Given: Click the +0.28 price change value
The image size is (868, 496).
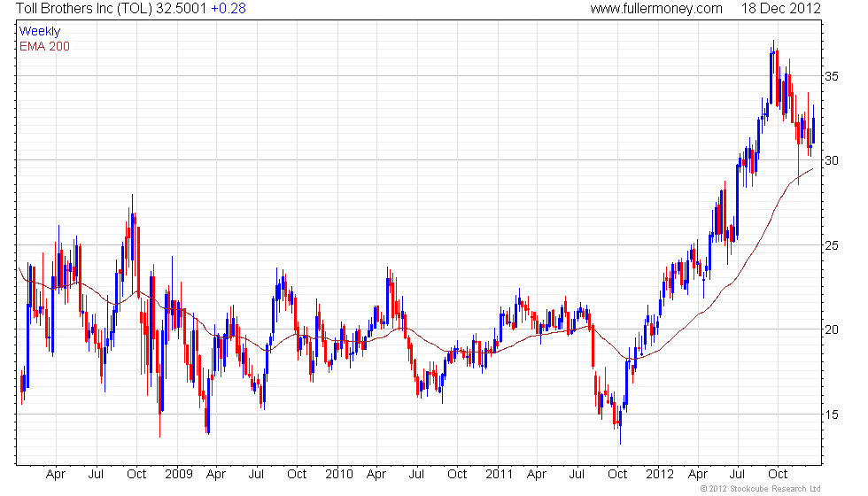Looking at the screenshot, I should [229, 8].
